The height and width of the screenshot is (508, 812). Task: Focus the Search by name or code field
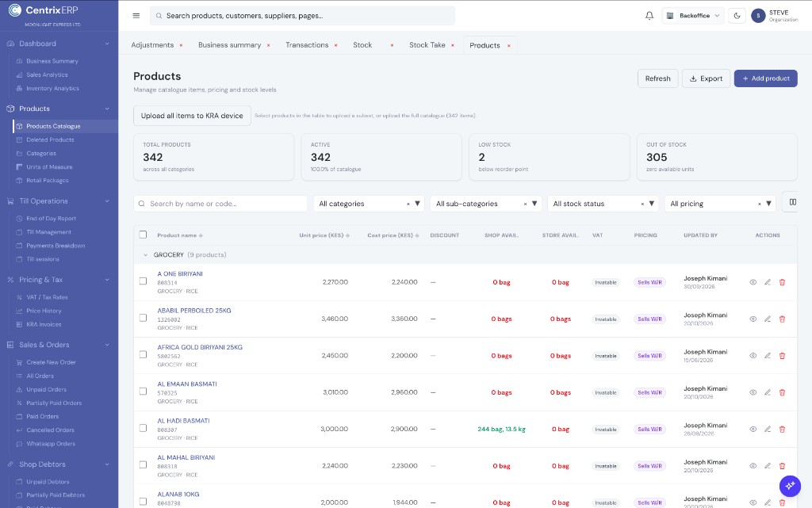tap(220, 204)
